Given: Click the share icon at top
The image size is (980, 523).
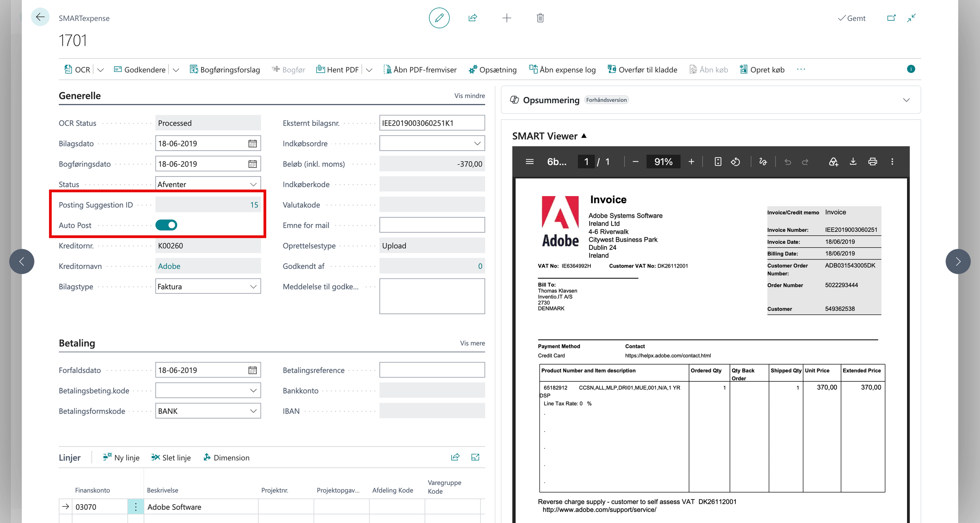Looking at the screenshot, I should [473, 18].
